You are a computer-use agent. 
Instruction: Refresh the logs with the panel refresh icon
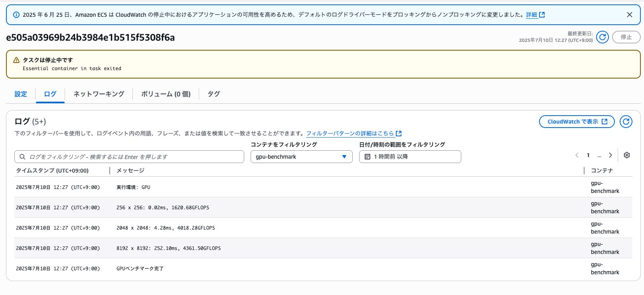coord(626,122)
